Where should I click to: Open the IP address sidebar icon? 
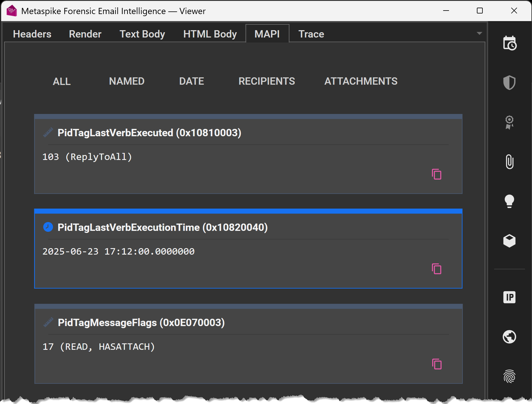(x=509, y=297)
